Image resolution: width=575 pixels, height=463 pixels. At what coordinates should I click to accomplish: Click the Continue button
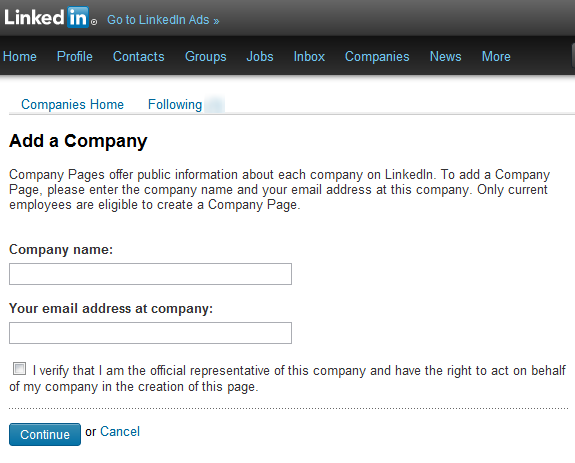point(45,434)
